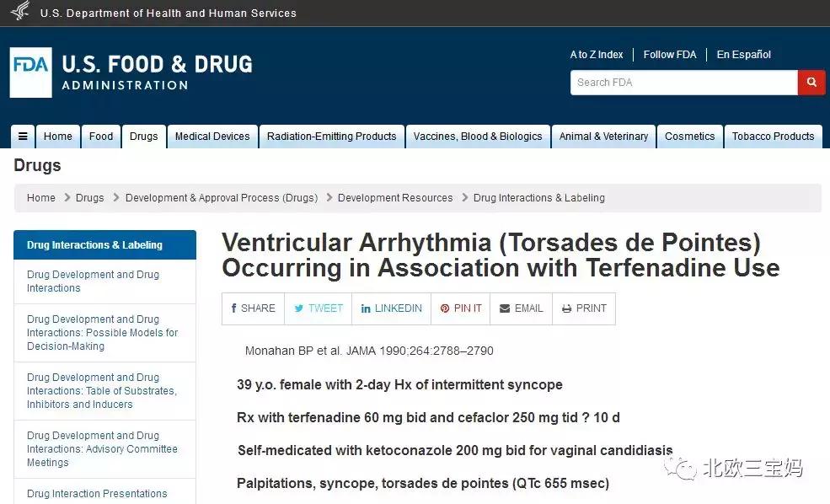Image resolution: width=830 pixels, height=504 pixels.
Task: Click the PRINT label
Action: tap(592, 308)
